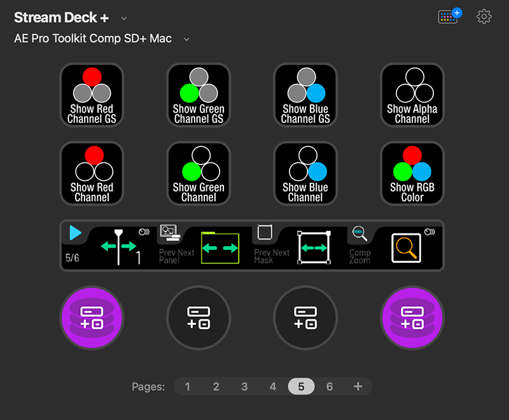Click the Show Red Channel key without GS
This screenshot has height=420, width=509.
coord(92,173)
